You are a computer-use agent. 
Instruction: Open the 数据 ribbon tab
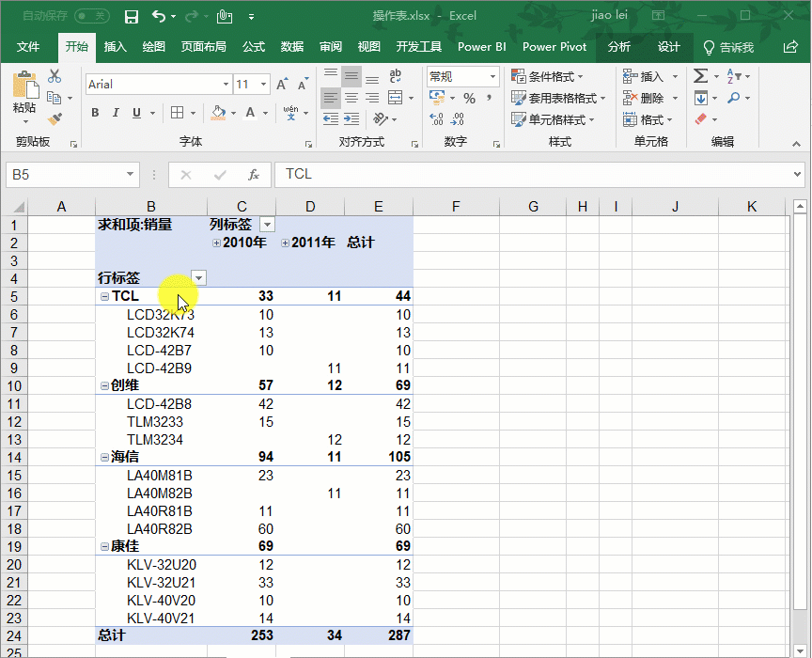(x=290, y=46)
